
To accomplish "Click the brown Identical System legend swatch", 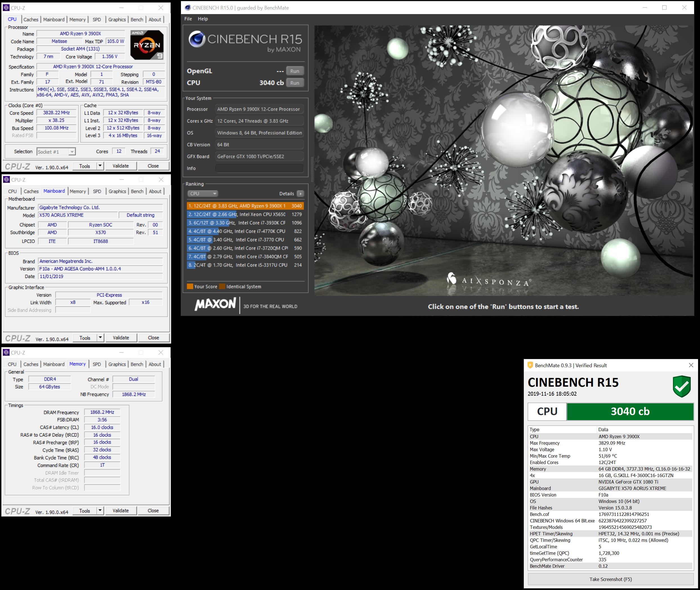I will point(222,286).
